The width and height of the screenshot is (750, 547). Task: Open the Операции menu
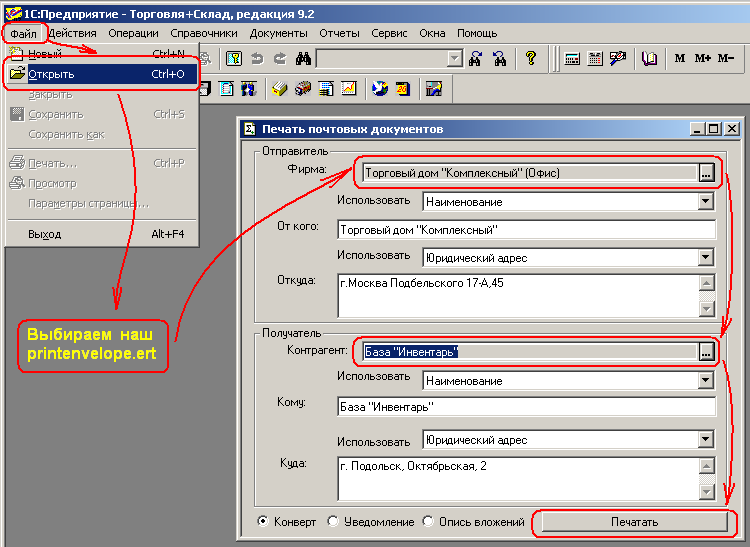133,33
